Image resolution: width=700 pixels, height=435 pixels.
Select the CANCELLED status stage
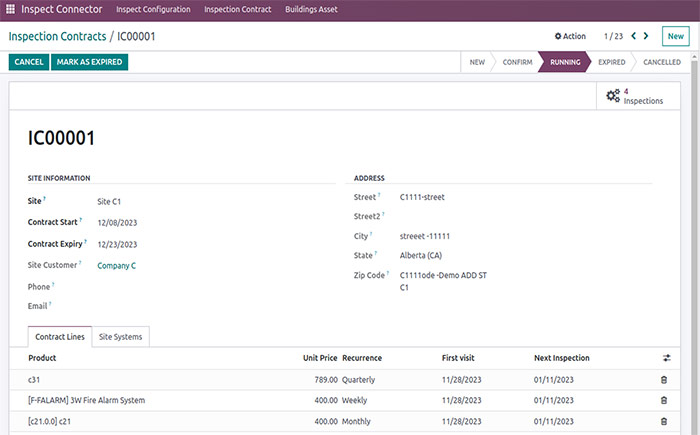[662, 62]
